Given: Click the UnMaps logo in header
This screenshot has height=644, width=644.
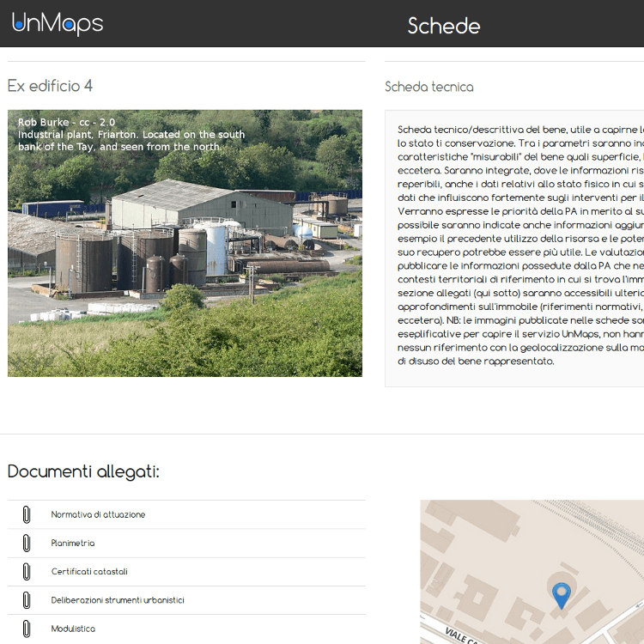Looking at the screenshot, I should coord(58,24).
